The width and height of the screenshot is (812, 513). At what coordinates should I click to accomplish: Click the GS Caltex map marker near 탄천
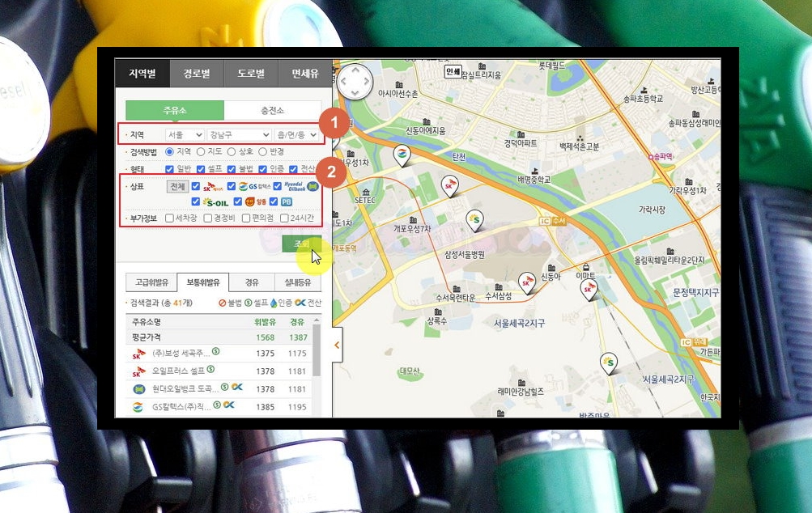click(x=402, y=155)
